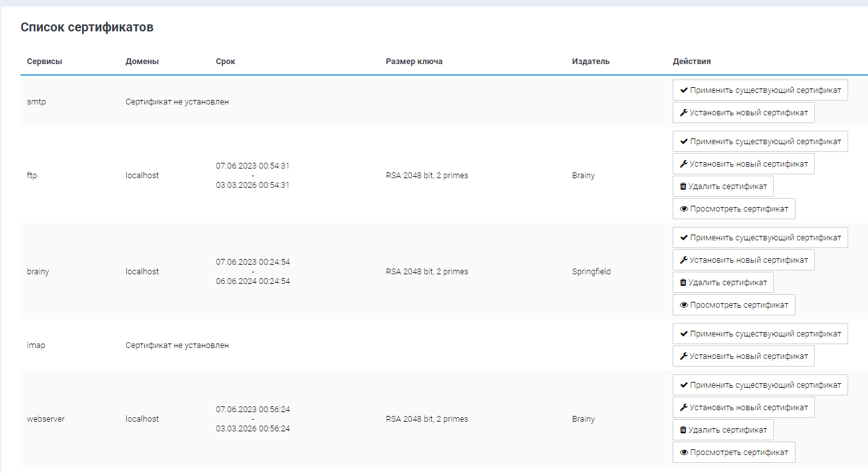Image resolution: width=868 pixels, height=473 pixels.
Task: Apply existing certificate for brainy service
Action: (760, 238)
